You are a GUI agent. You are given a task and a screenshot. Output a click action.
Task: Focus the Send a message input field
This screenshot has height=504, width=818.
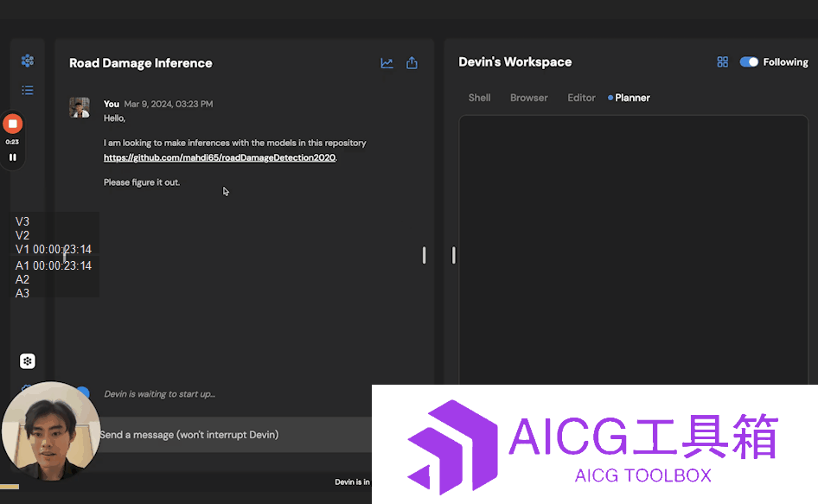click(234, 435)
